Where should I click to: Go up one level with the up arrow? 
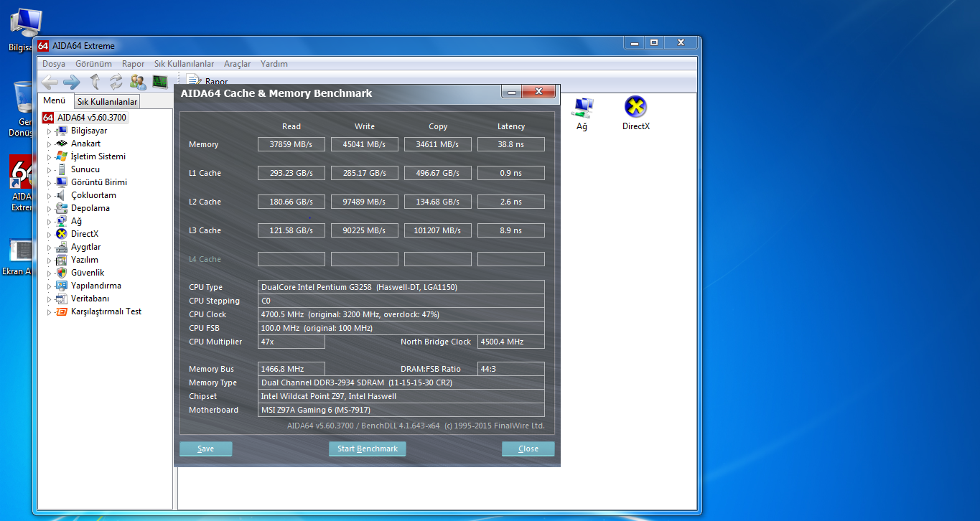pyautogui.click(x=95, y=81)
